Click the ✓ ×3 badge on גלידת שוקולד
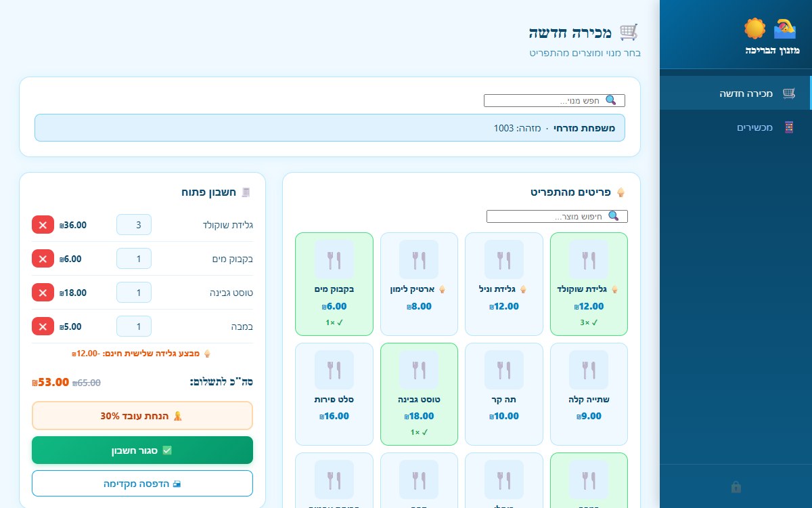The height and width of the screenshot is (508, 812). point(589,322)
